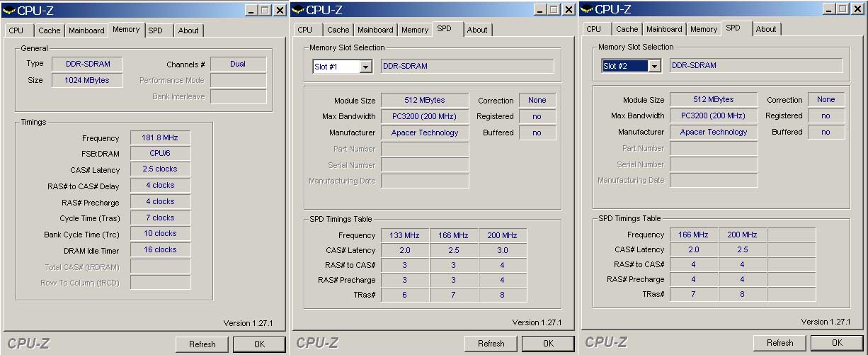Viewport: 868px width, 355px height.
Task: Open Cache tab in right CPU-Z window
Action: coord(627,29)
